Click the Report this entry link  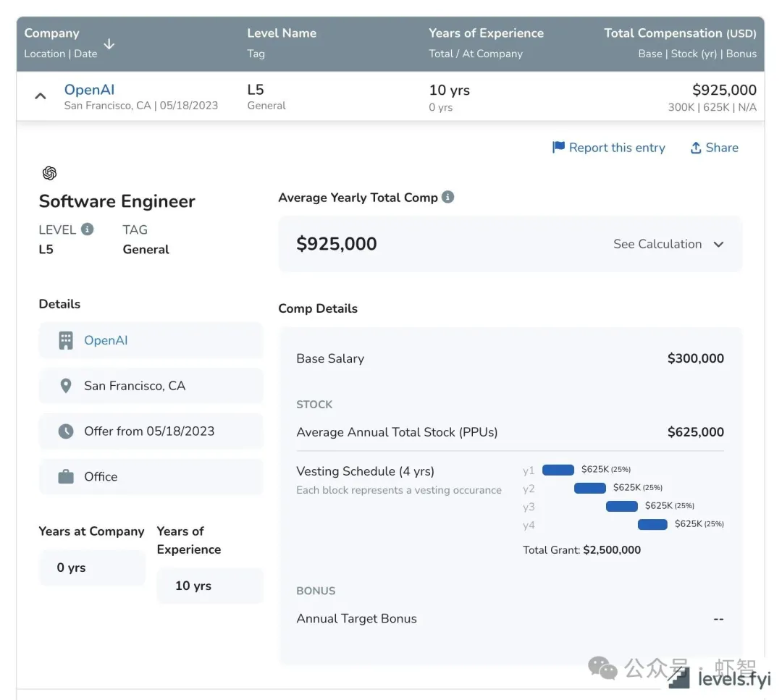[x=616, y=148]
